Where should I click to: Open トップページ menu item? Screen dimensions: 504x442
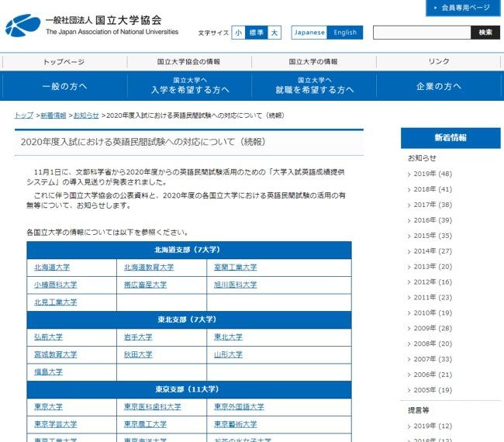[x=64, y=62]
